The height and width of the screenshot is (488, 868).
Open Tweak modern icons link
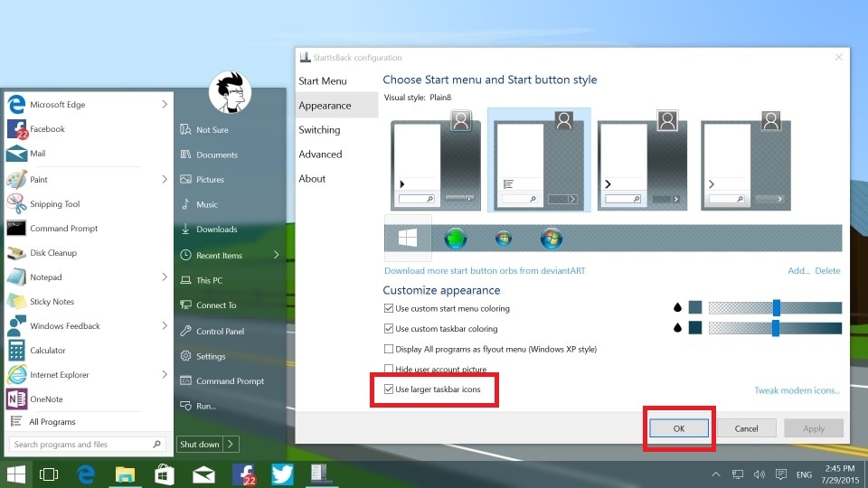tap(797, 390)
